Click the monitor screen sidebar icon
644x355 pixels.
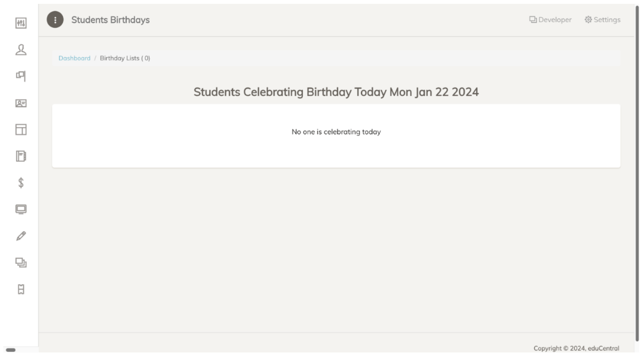[21, 209]
